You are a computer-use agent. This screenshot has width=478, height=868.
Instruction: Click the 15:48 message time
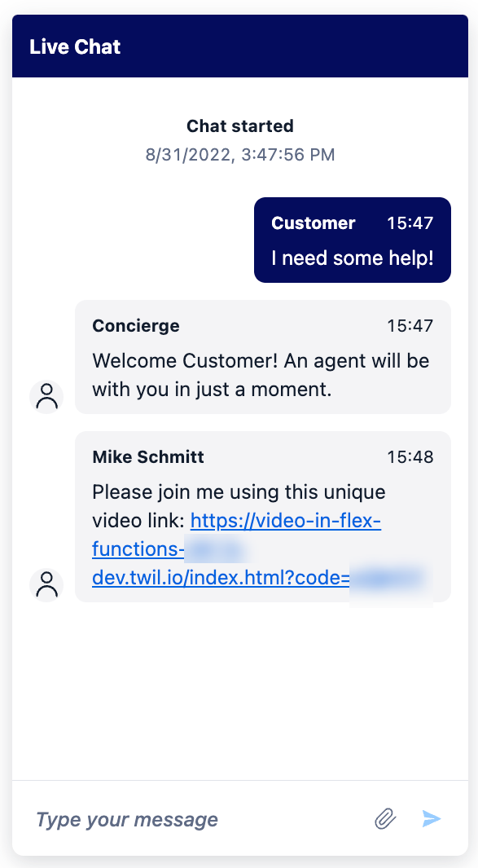[x=410, y=457]
